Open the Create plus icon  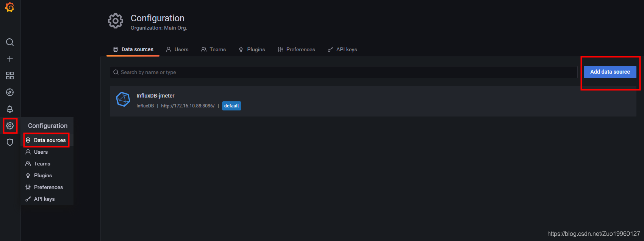[10, 59]
